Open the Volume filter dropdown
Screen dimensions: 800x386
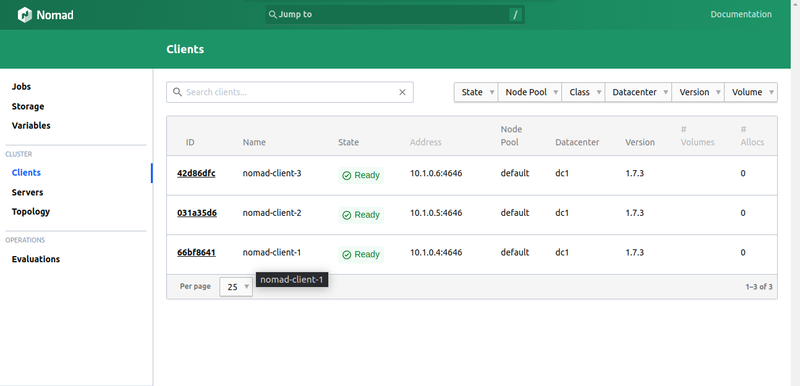coord(751,92)
